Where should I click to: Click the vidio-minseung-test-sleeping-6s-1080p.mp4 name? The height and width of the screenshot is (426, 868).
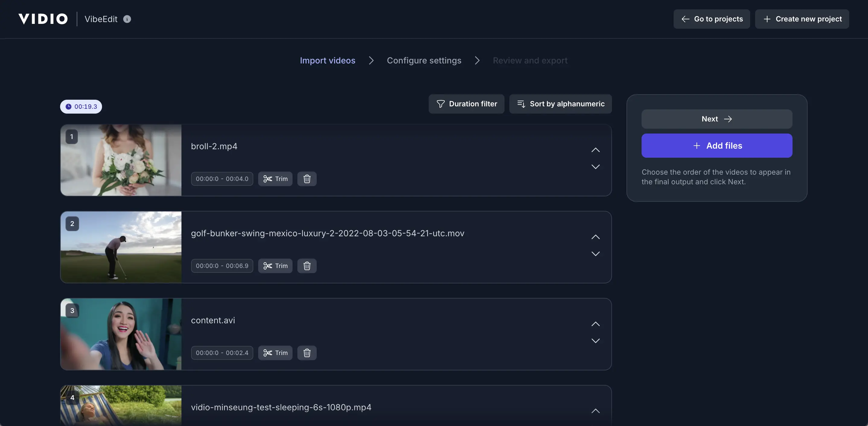point(281,408)
